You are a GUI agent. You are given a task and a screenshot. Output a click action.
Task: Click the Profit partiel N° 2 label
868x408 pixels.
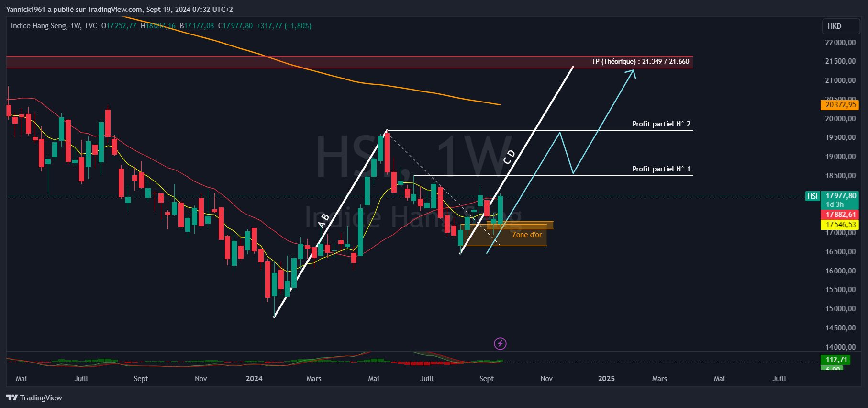coord(661,124)
